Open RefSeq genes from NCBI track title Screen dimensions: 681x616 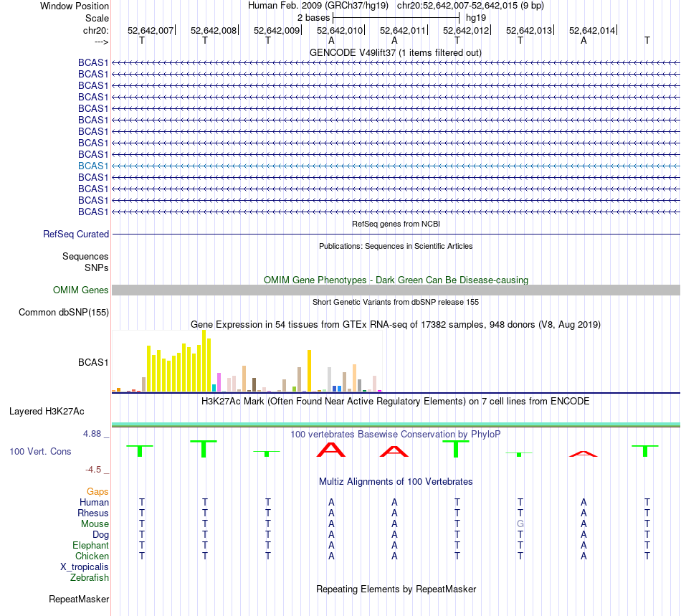pos(396,224)
